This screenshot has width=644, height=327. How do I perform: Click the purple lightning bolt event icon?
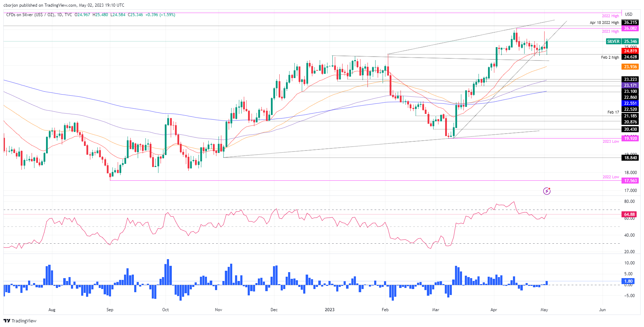tap(547, 191)
